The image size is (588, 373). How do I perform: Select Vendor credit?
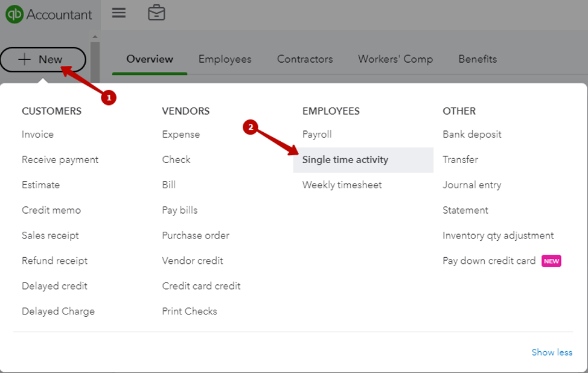click(x=193, y=261)
